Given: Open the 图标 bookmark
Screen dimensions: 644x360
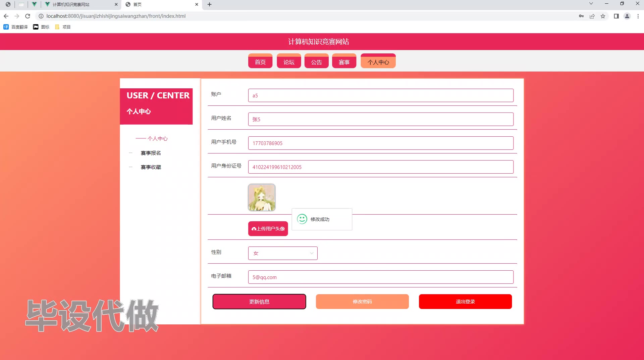Looking at the screenshot, I should 41,27.
